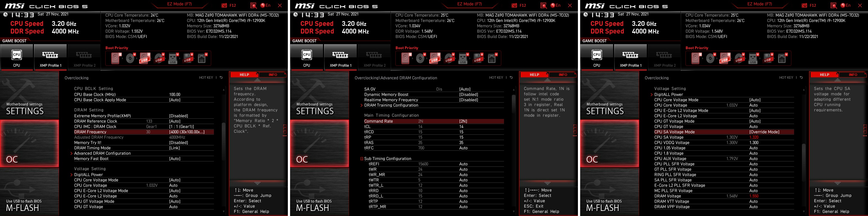Viewport: 868px width, 216px height.
Task: Expand DigitALL Power in the rightmost BIOS window
Action: point(668,95)
